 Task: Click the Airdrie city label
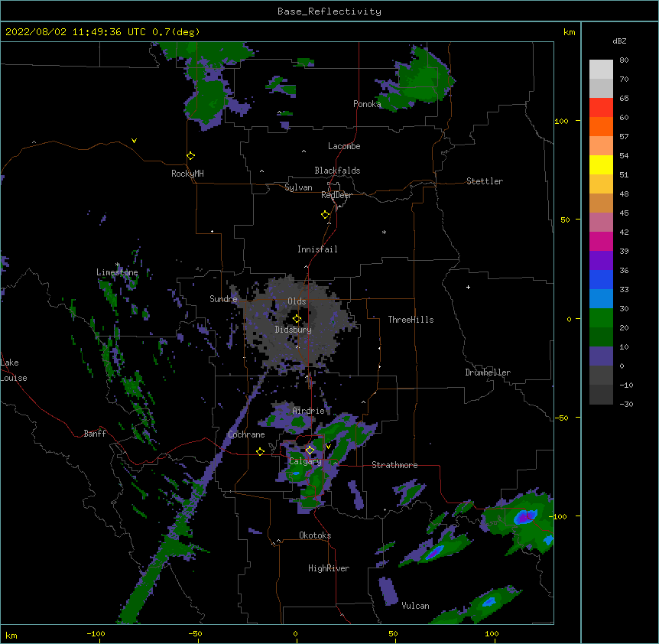coord(308,411)
